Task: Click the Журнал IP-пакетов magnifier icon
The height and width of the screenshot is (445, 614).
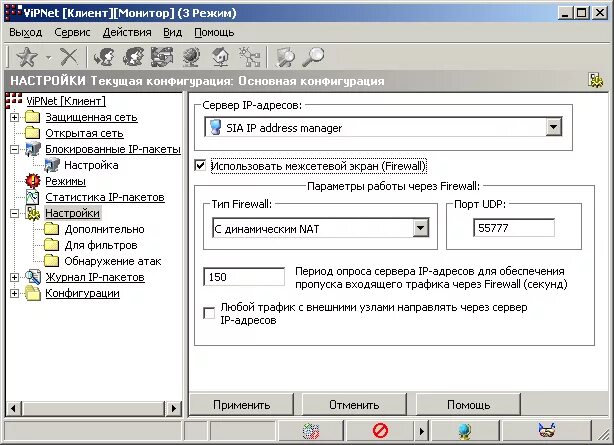Action: tap(33, 277)
